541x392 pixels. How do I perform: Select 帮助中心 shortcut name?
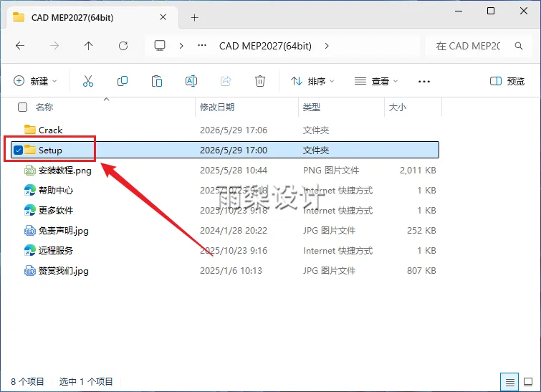coord(56,191)
